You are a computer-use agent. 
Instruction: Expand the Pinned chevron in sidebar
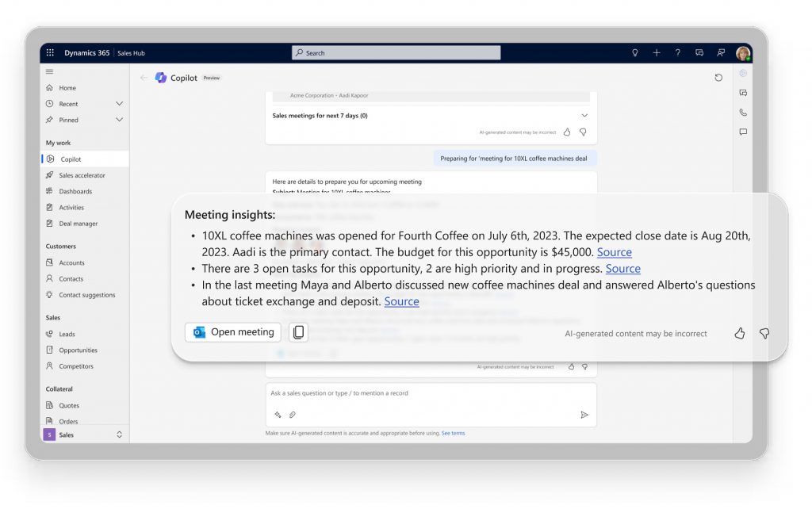119,120
